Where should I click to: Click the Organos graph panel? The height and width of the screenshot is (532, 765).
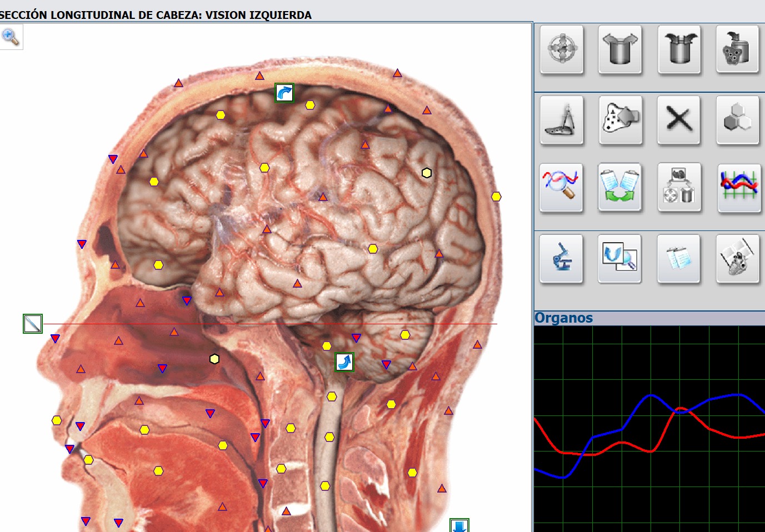click(649, 428)
